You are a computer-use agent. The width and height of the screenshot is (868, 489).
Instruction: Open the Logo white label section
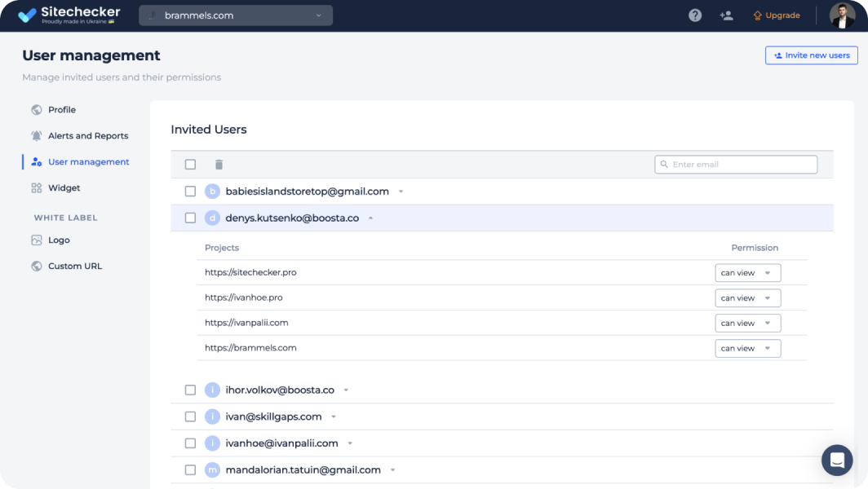(59, 240)
